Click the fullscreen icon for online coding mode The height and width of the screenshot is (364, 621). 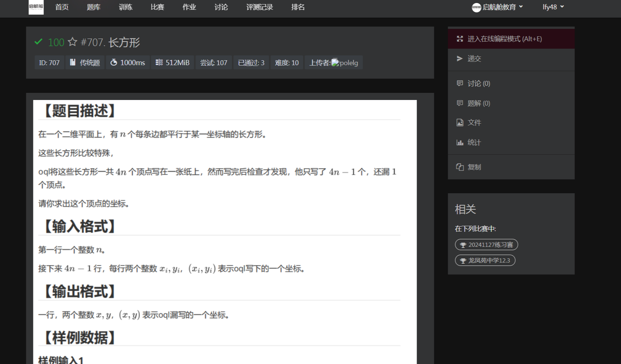point(460,39)
